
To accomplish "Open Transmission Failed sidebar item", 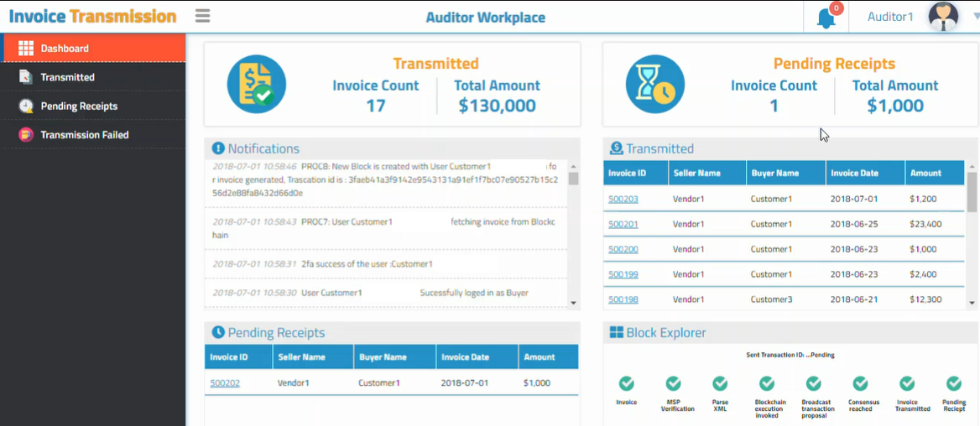I will click(84, 135).
